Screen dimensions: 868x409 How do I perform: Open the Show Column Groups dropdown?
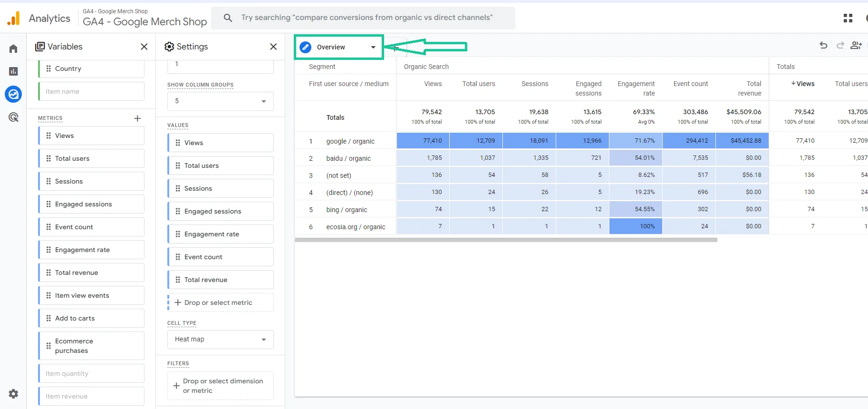pyautogui.click(x=221, y=101)
